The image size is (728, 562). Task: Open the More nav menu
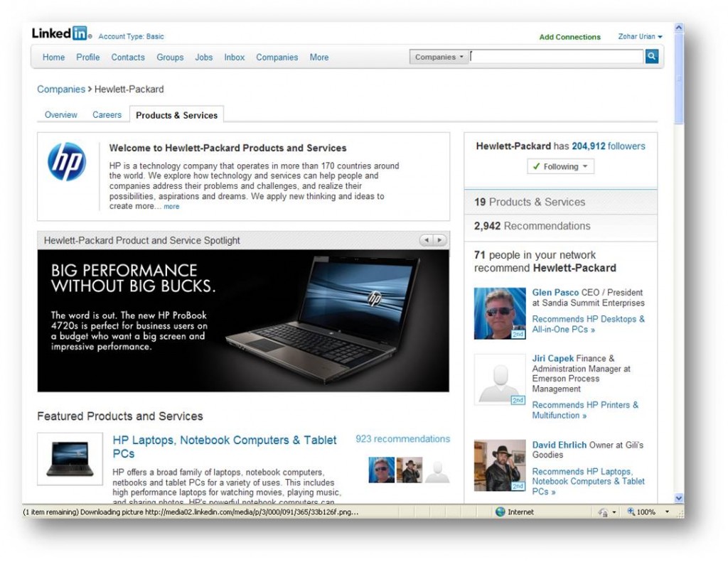(319, 57)
